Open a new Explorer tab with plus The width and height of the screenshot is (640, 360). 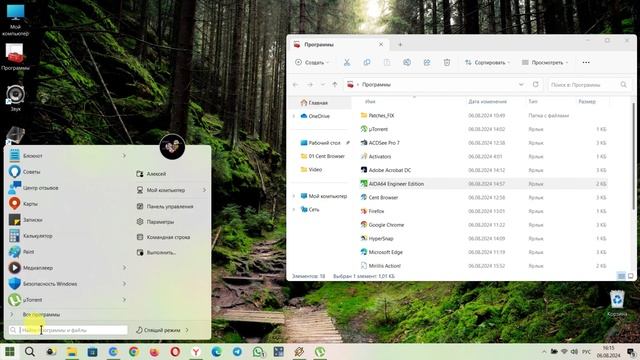tap(400, 44)
